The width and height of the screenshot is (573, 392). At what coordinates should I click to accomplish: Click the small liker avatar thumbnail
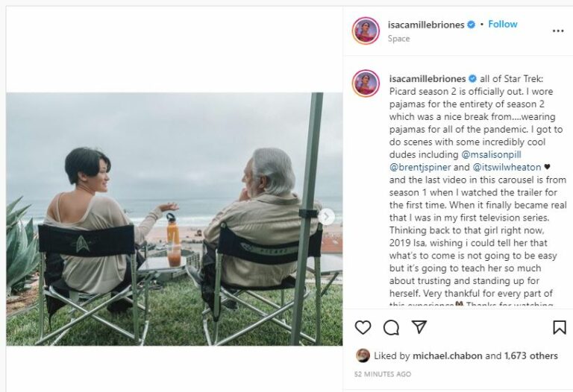pos(363,355)
